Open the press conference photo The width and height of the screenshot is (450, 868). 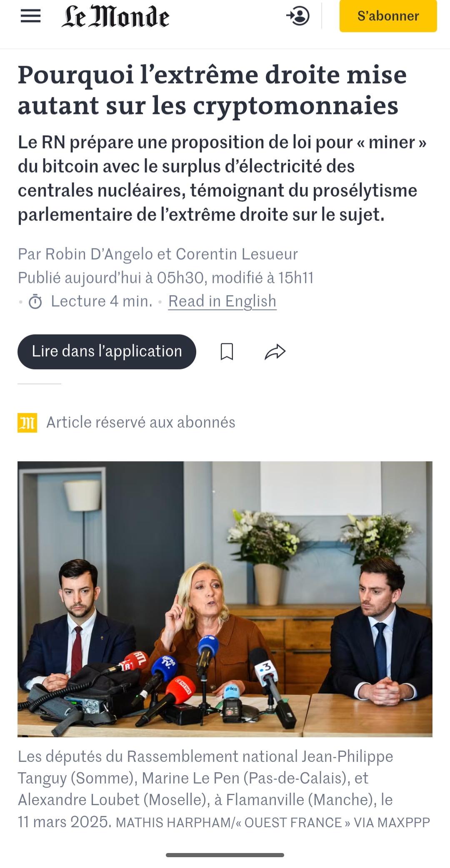[225, 599]
